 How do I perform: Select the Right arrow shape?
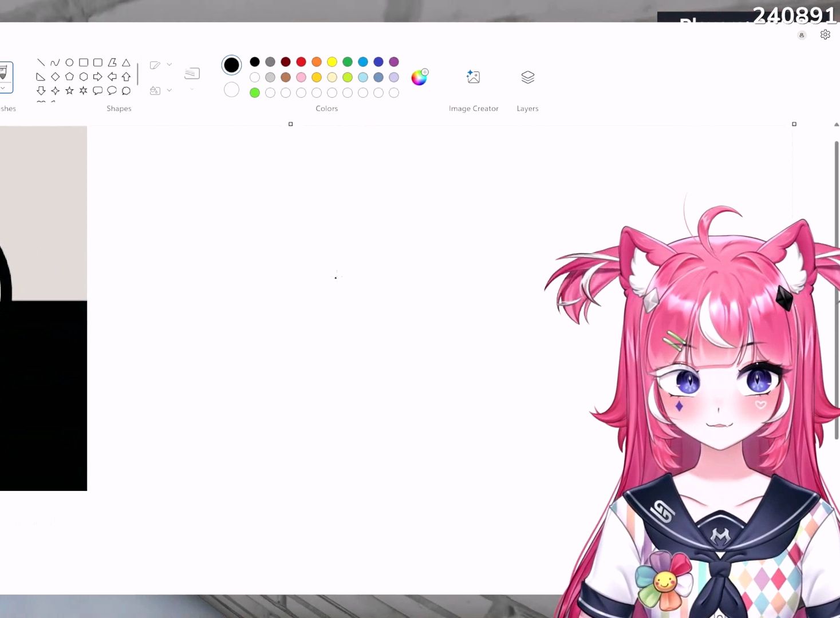pos(98,77)
